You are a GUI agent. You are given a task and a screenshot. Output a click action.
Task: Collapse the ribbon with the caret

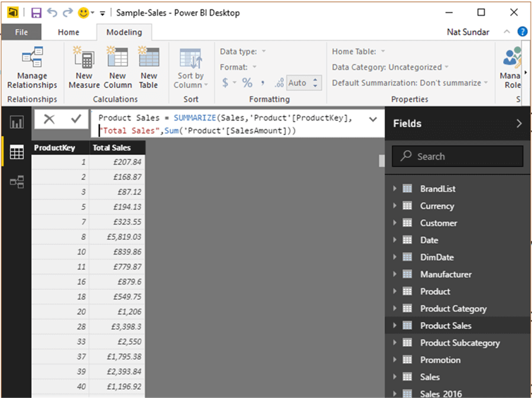507,31
